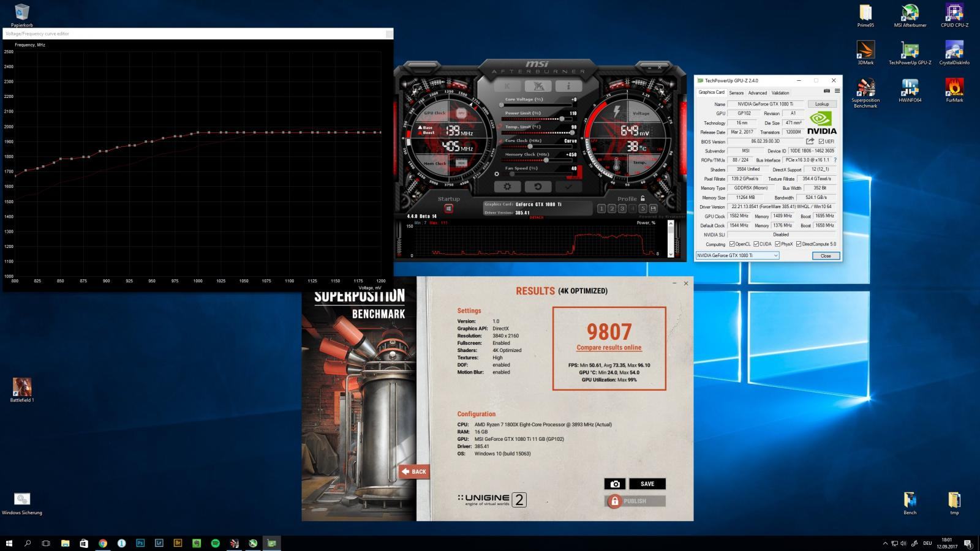This screenshot has height=551, width=980.
Task: Click Bus Interface question mark icon
Action: tap(835, 160)
